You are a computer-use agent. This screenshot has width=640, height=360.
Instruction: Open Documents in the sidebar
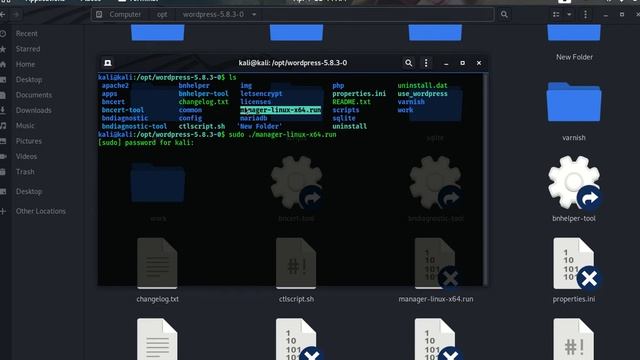pos(33,95)
